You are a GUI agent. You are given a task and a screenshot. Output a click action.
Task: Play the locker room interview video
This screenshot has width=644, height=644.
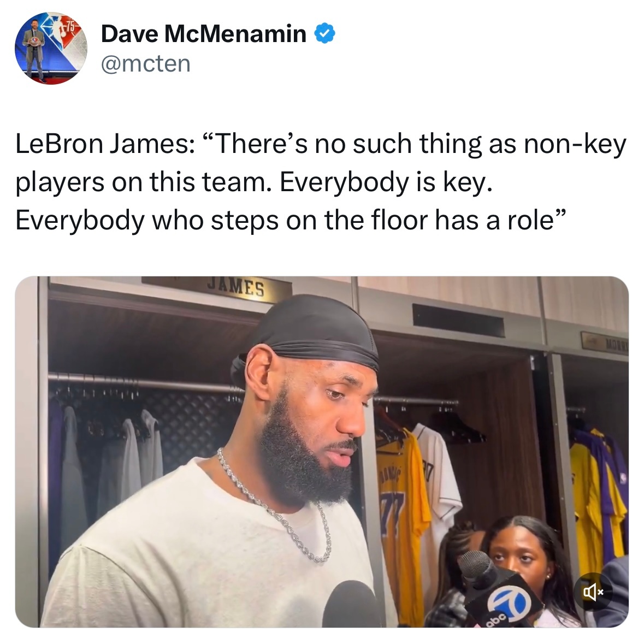[x=322, y=451]
